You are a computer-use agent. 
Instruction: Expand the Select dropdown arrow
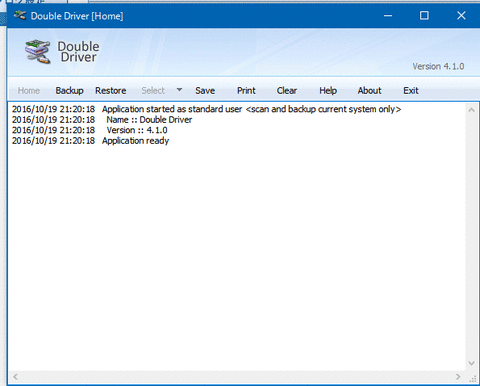pos(179,90)
